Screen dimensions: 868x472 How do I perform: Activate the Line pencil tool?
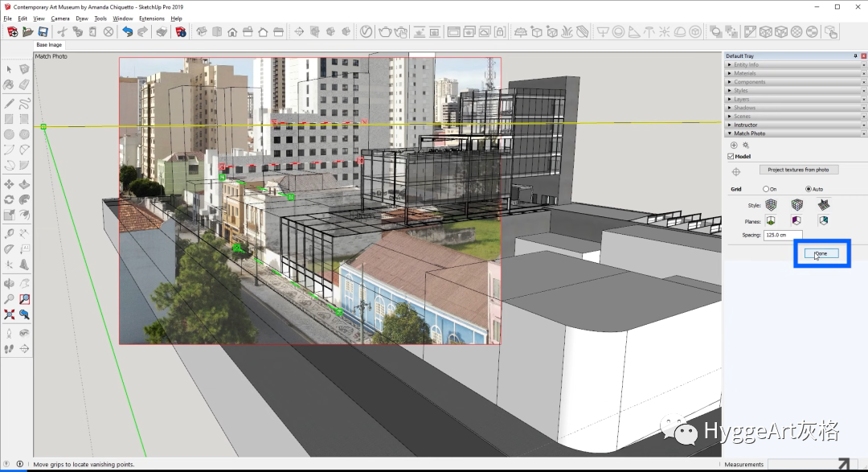(x=9, y=104)
